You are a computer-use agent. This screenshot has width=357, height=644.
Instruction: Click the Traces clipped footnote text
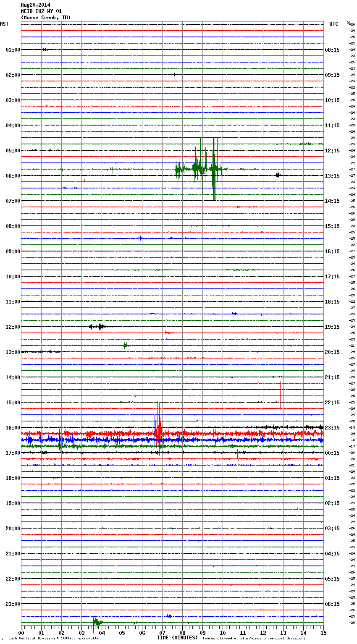point(254,639)
